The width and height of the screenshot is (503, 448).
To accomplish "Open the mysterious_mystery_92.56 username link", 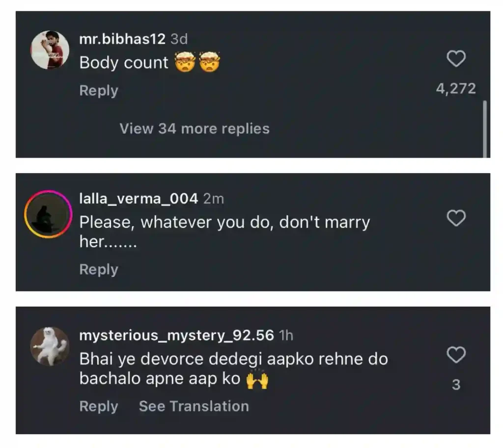I will [x=176, y=335].
